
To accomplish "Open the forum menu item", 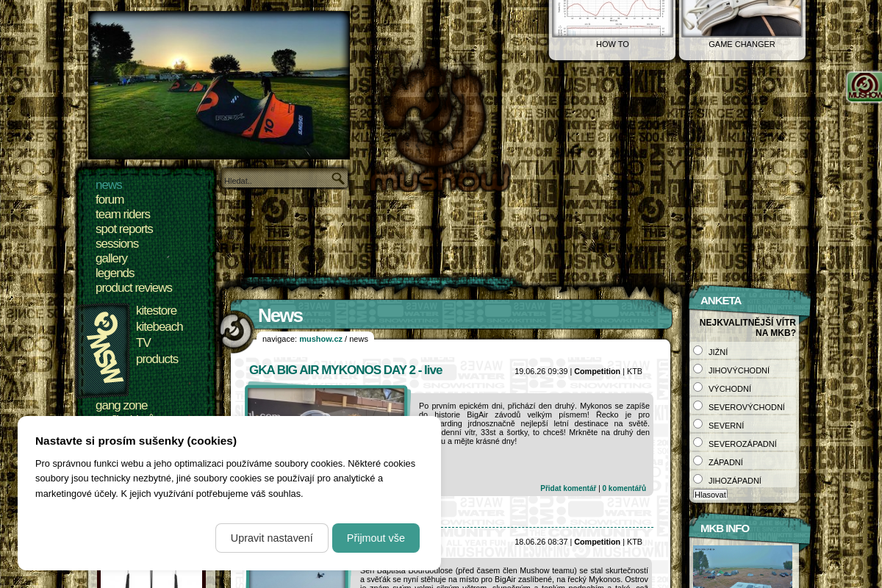I will click(110, 200).
